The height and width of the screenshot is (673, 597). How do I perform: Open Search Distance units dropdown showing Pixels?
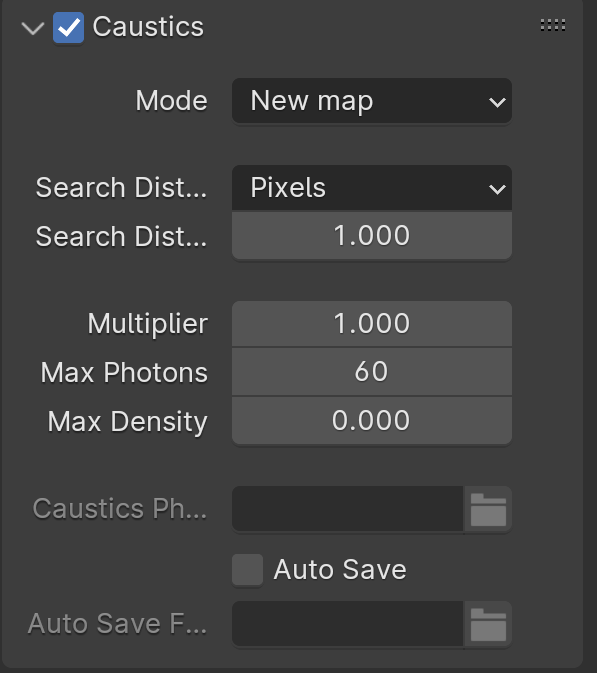372,188
